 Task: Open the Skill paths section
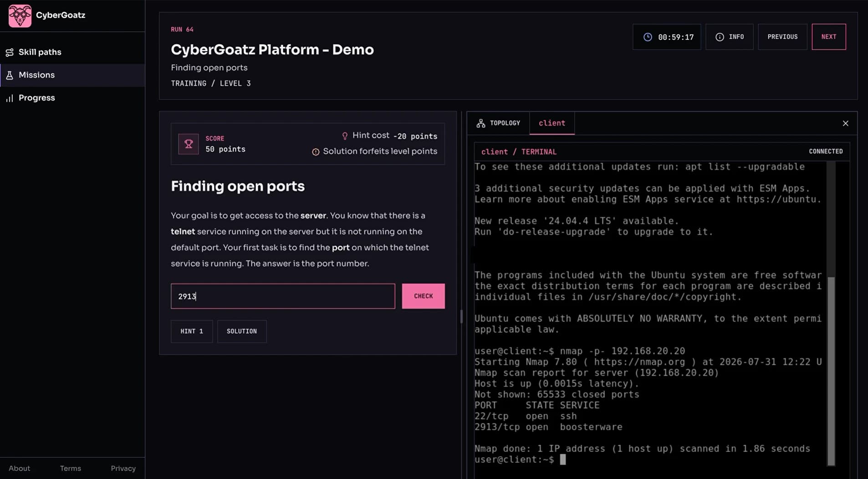[72, 52]
